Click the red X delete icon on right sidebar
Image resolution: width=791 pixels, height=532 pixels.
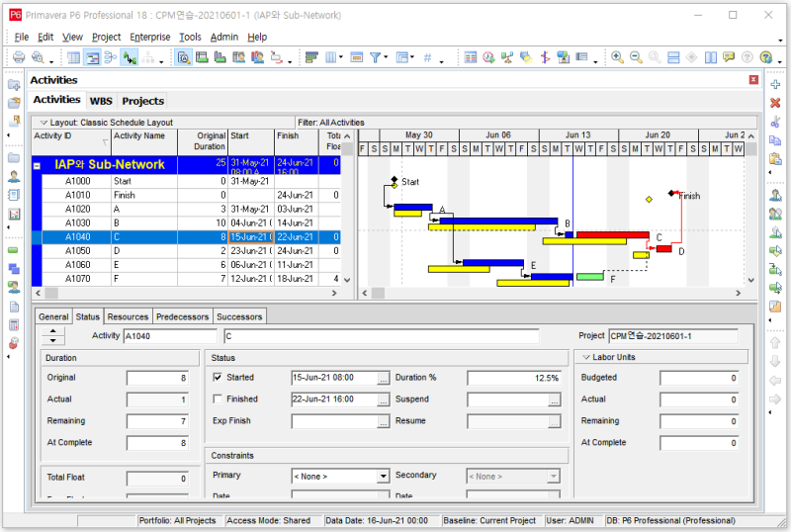tap(775, 103)
